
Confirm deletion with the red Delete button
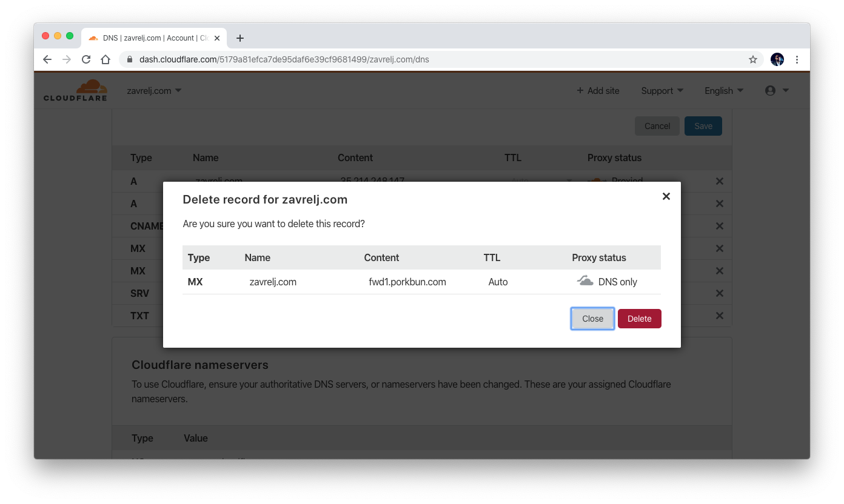(639, 319)
